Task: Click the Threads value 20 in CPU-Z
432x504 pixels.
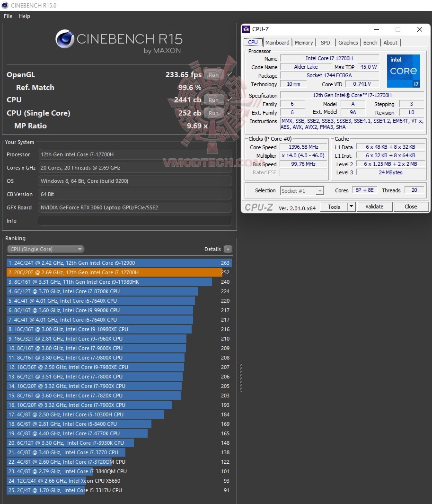Action: point(414,190)
